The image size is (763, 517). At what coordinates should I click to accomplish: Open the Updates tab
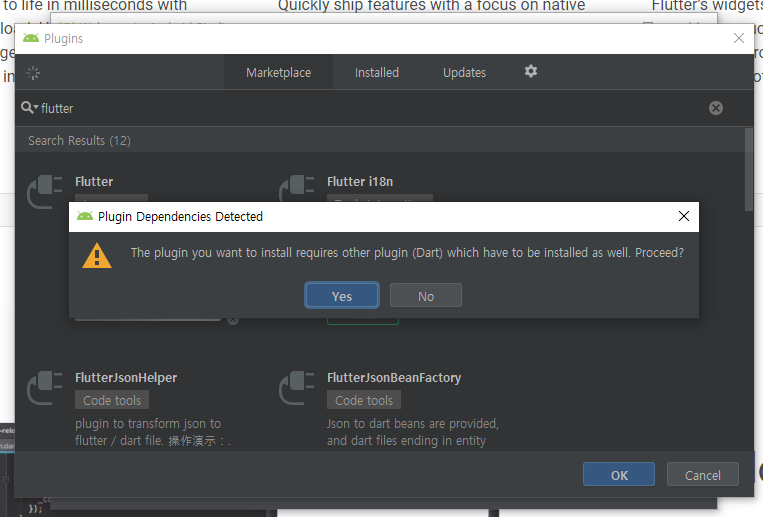[464, 73]
